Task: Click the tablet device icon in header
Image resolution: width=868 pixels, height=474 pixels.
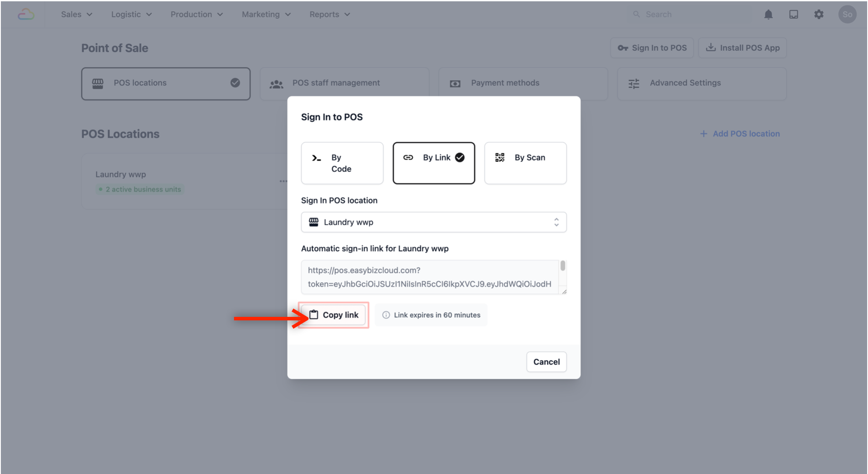Action: pos(794,14)
